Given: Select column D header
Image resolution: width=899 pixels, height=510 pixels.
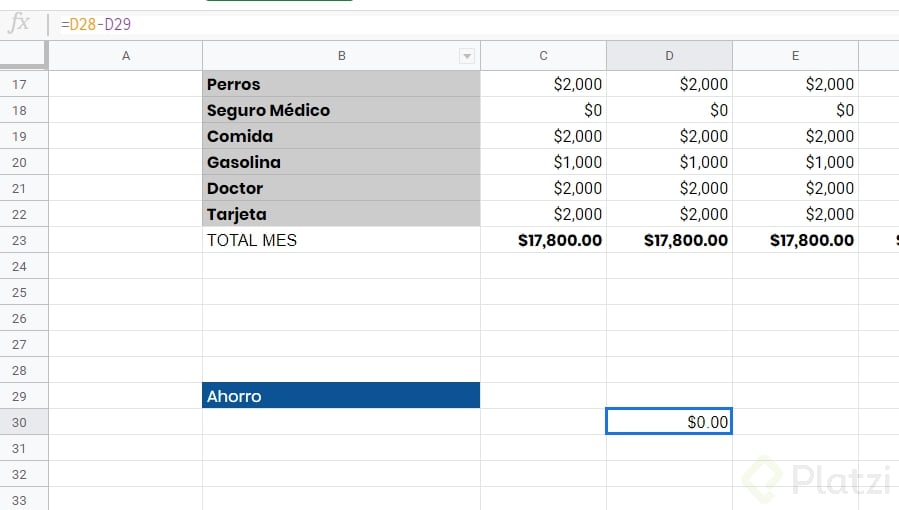Looking at the screenshot, I should click(x=669, y=56).
